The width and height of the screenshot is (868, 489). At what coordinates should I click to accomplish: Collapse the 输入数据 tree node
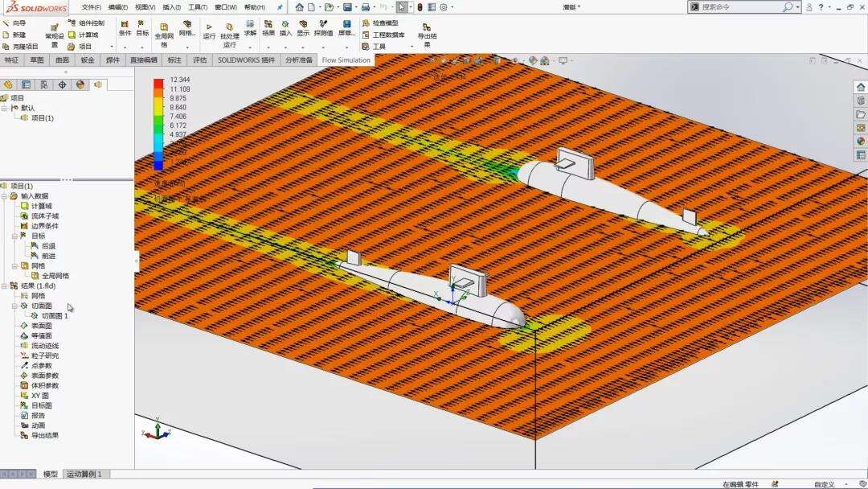point(4,196)
